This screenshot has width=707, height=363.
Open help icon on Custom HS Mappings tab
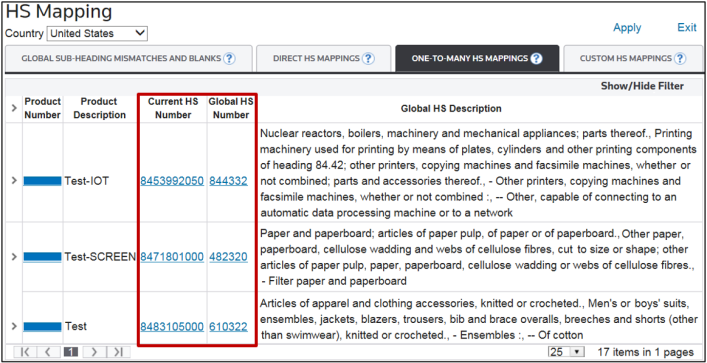(x=680, y=59)
